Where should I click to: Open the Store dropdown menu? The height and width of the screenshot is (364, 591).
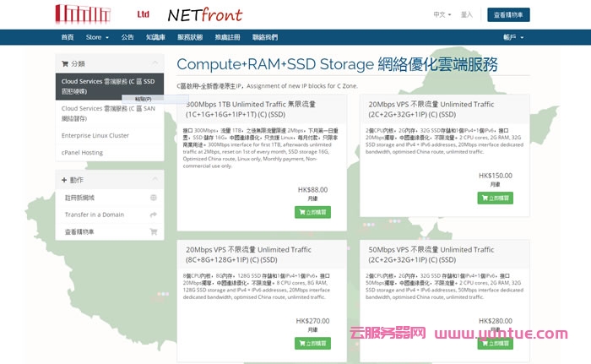(x=97, y=37)
